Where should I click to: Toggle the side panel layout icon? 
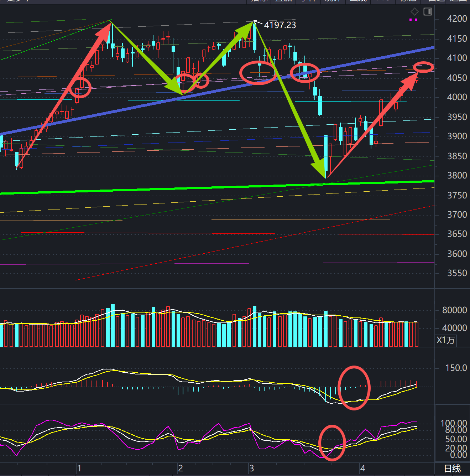(428, 12)
